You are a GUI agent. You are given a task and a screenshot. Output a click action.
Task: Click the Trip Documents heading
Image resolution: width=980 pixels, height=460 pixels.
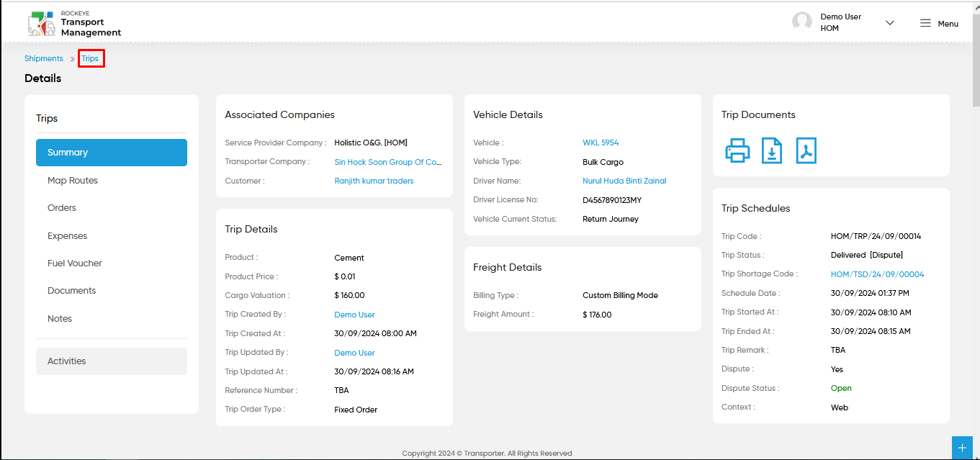[x=758, y=114]
